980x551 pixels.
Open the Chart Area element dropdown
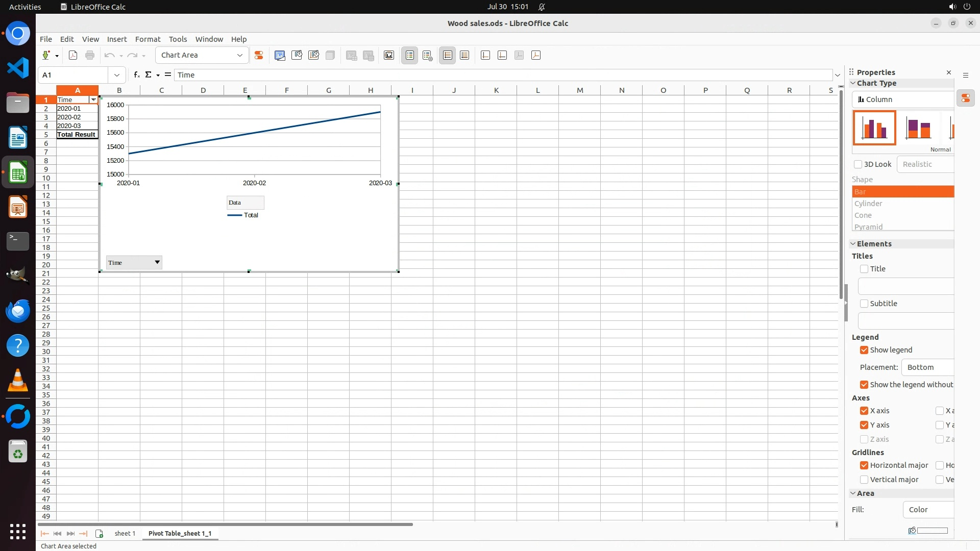(239, 56)
